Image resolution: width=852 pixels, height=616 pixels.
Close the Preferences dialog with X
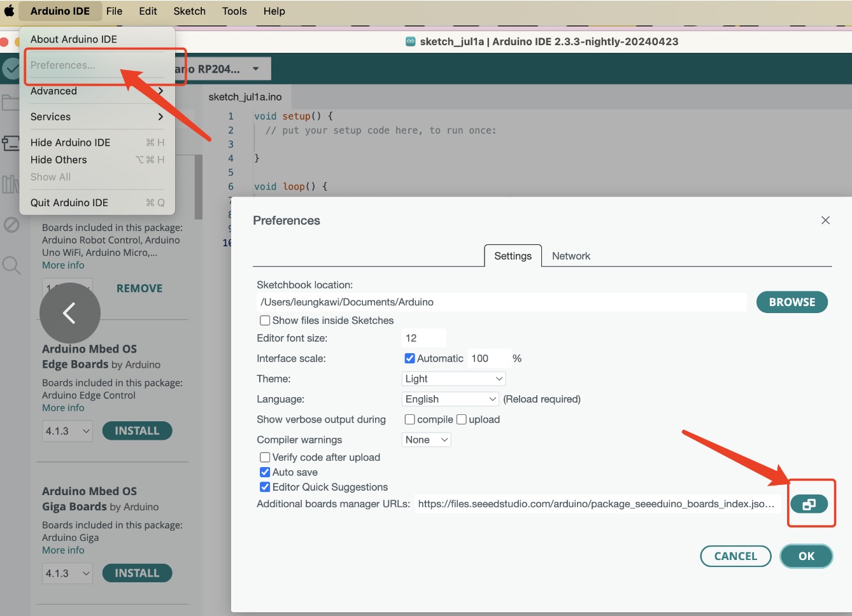pos(825,220)
